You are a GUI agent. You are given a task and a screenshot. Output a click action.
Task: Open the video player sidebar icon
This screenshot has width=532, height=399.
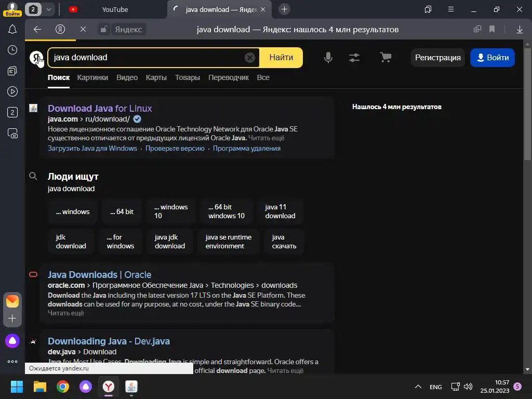[12, 91]
